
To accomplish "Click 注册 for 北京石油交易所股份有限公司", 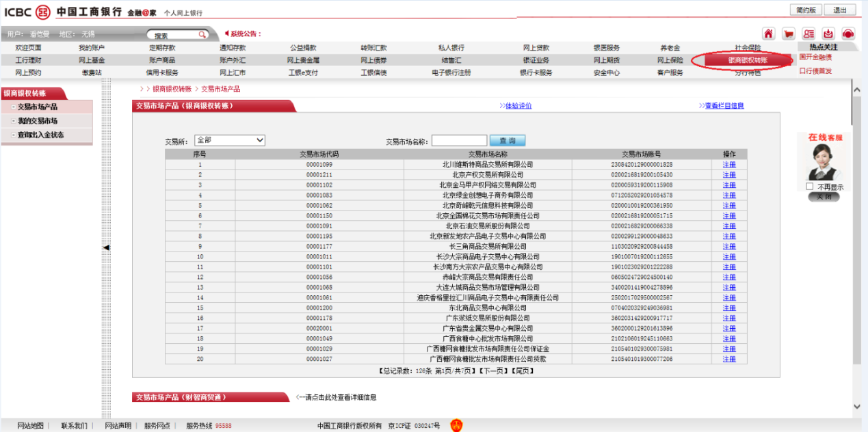I will (x=729, y=226).
